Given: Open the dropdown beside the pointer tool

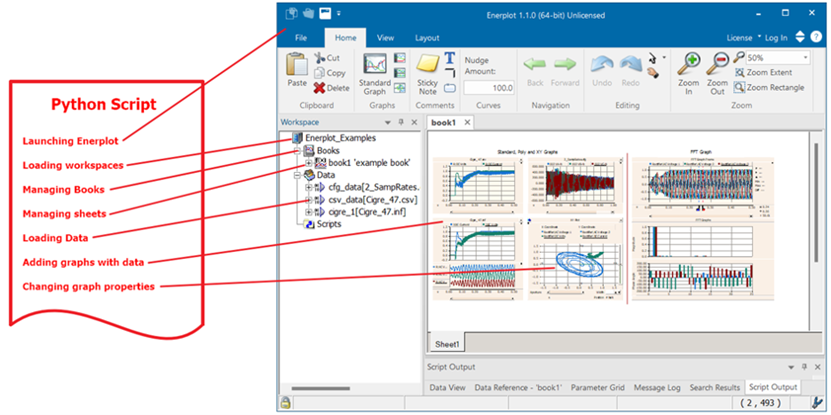Looking at the screenshot, I should [664, 56].
